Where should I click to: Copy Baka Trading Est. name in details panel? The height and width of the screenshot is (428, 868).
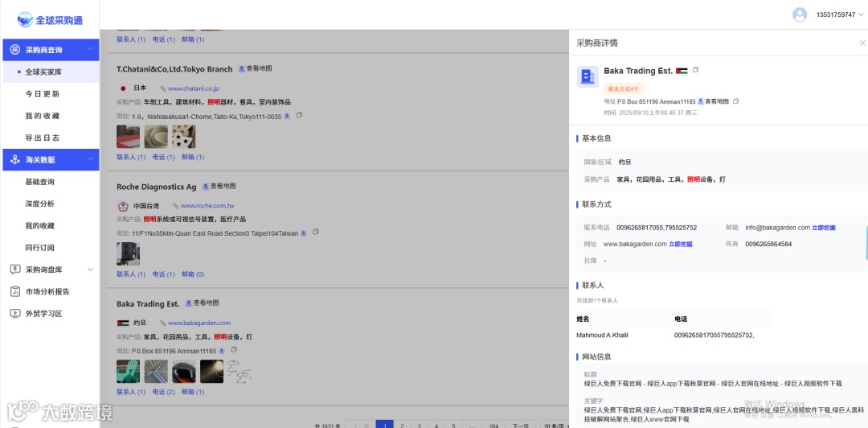pos(696,70)
